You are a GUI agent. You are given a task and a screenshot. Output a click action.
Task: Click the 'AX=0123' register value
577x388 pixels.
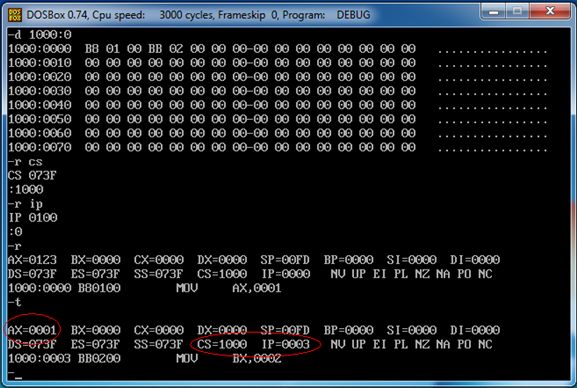pyautogui.click(x=32, y=260)
